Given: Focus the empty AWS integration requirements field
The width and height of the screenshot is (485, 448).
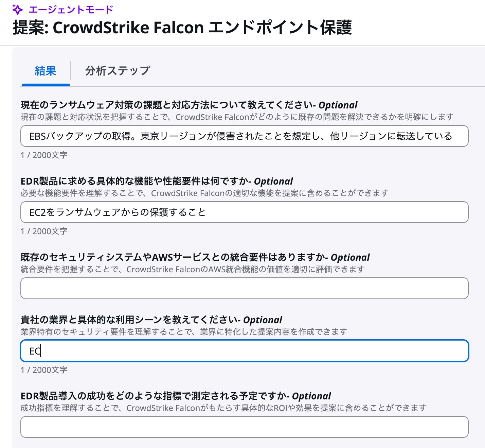Looking at the screenshot, I should 244,289.
